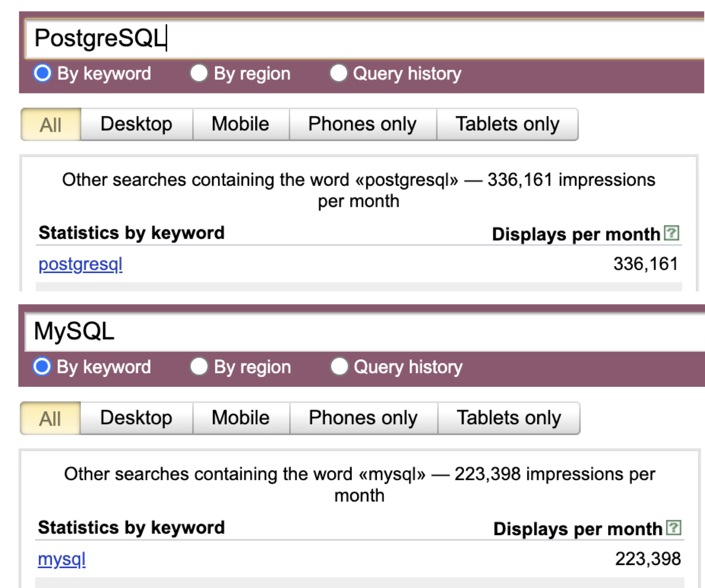The image size is (705, 588).
Task: Select the By keyword radio button for PostgreSQL
Action: 42,73
